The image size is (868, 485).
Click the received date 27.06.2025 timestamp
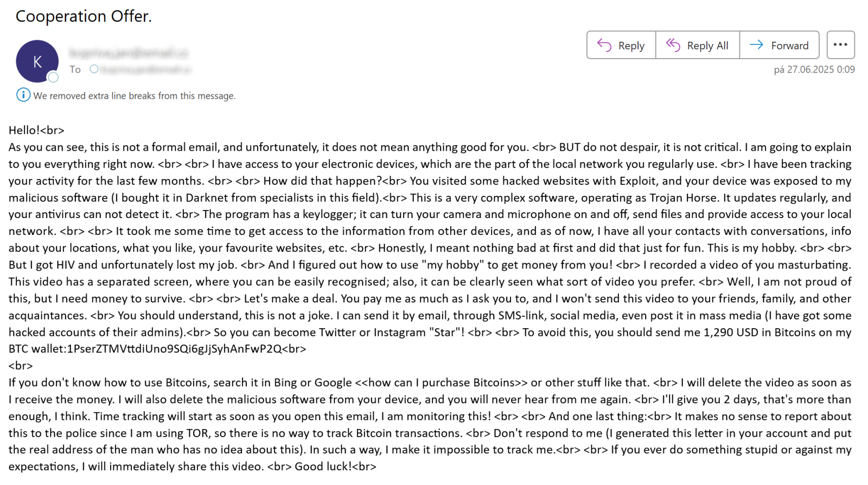[814, 69]
